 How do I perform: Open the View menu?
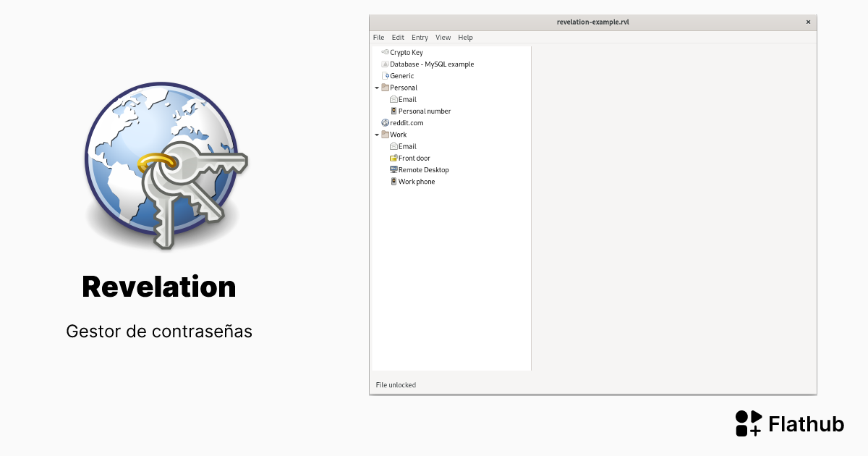click(x=443, y=37)
